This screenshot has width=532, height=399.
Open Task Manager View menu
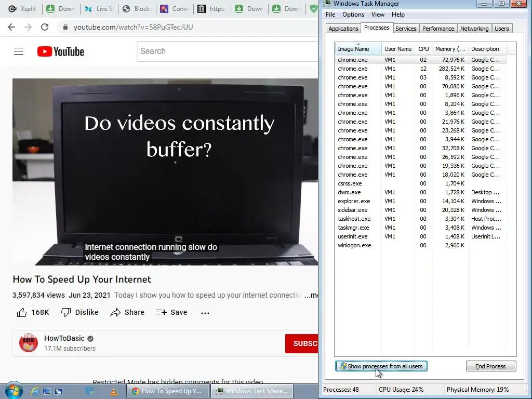(x=378, y=15)
